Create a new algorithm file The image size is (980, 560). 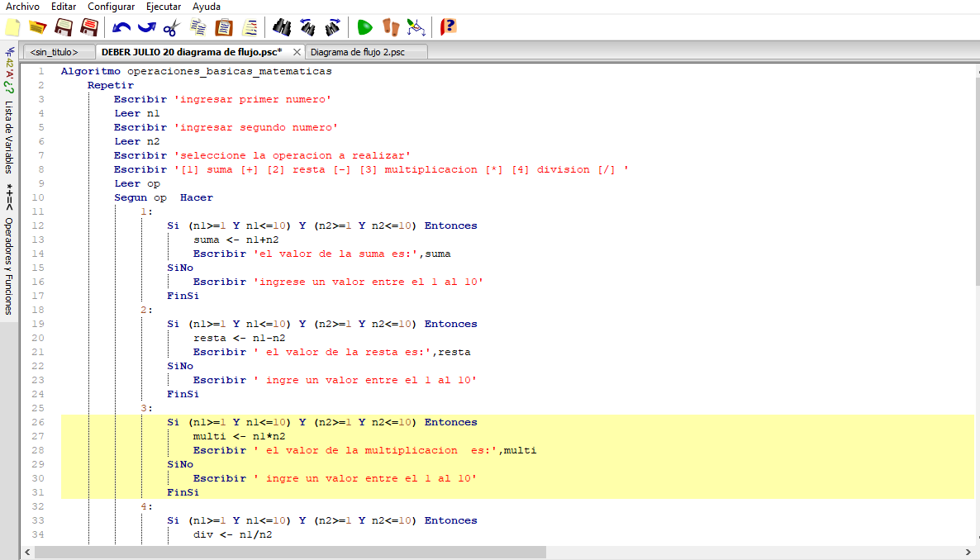pyautogui.click(x=12, y=26)
